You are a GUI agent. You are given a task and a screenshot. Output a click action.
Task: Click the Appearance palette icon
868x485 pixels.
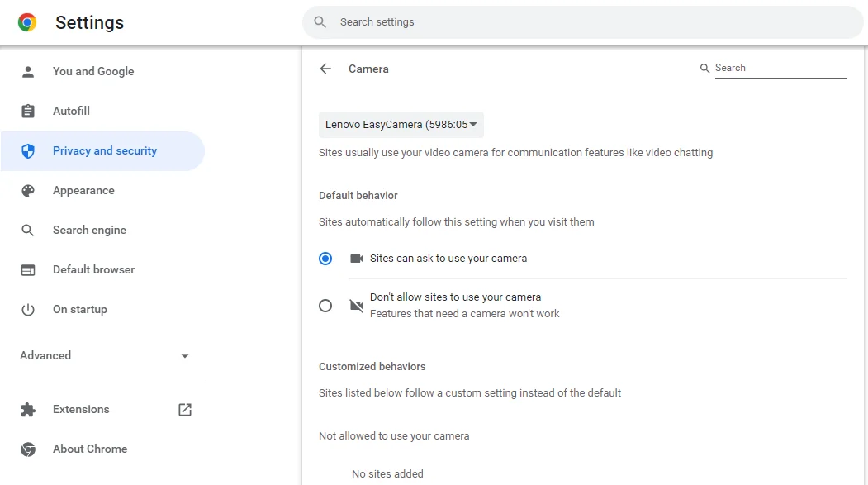[x=28, y=191]
